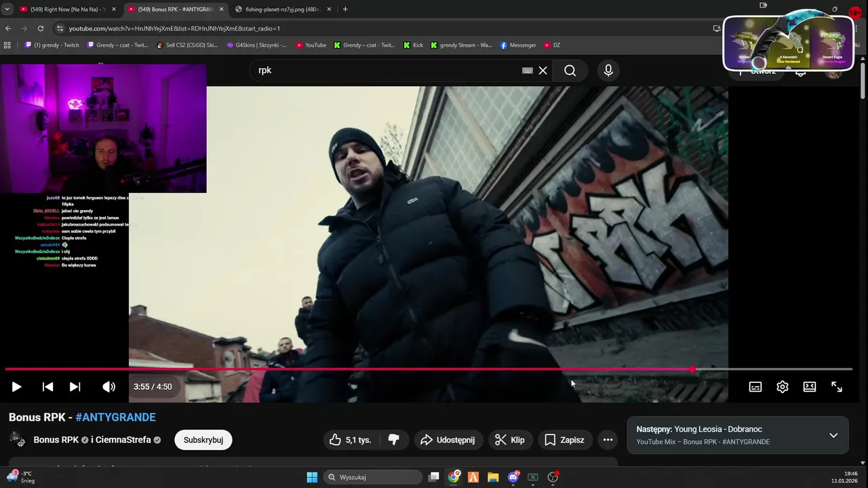Go to the previous video
Image resolution: width=868 pixels, height=488 pixels.
(x=47, y=387)
